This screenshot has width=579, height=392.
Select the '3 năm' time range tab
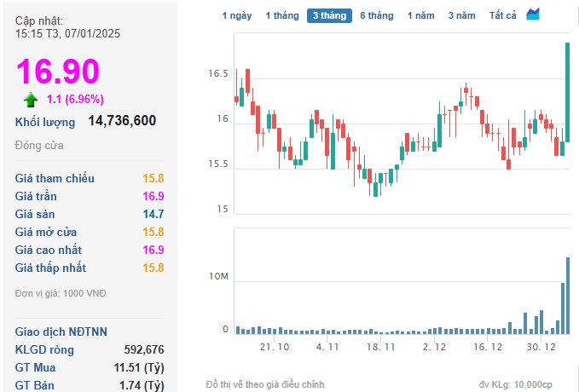pos(461,15)
